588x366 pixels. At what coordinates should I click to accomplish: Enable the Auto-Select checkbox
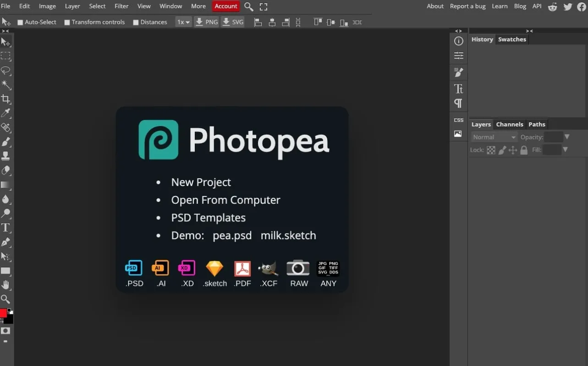[20, 22]
